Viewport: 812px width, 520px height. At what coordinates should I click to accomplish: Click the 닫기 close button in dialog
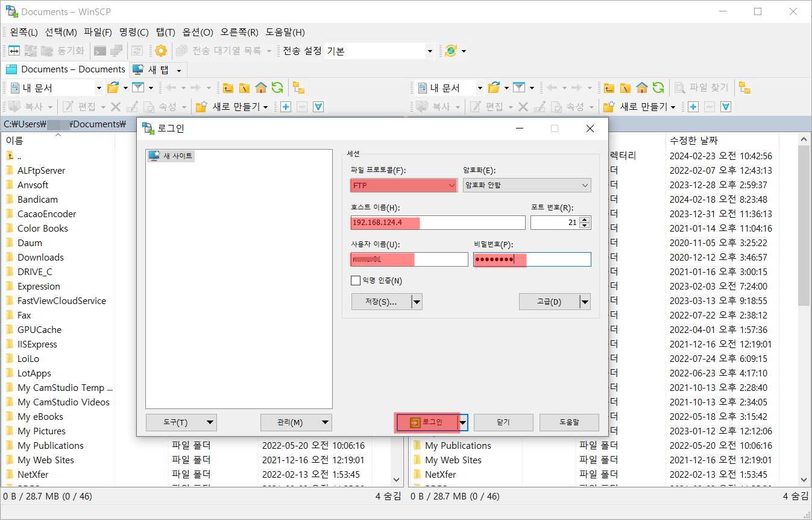click(x=503, y=423)
